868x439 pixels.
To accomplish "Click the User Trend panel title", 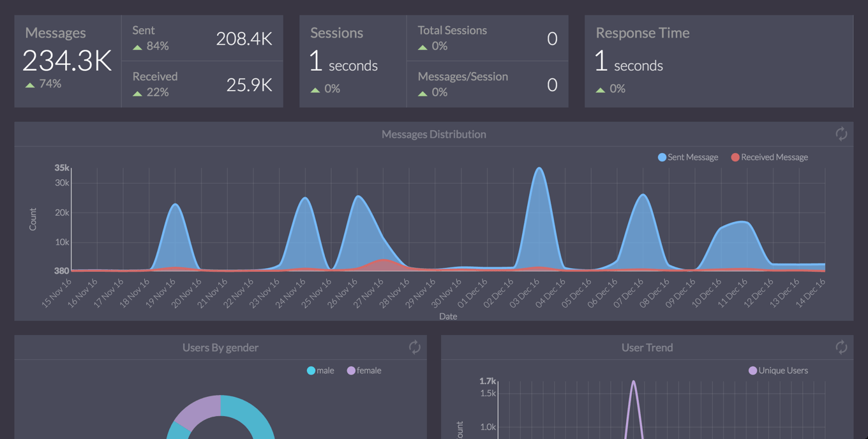I will click(x=647, y=347).
